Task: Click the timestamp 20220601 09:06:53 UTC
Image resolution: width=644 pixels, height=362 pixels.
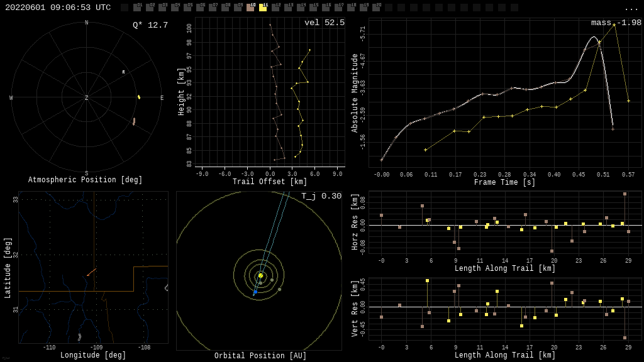Action: (x=58, y=8)
